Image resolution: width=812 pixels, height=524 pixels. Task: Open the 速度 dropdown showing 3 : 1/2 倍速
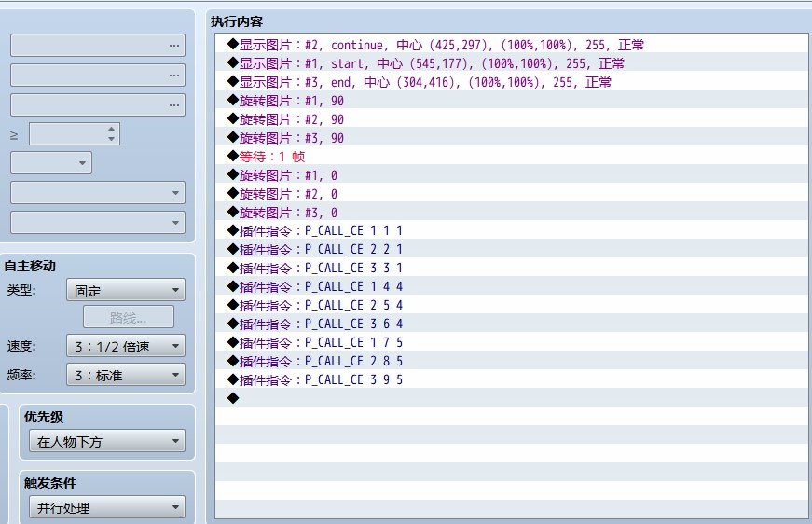pyautogui.click(x=125, y=346)
